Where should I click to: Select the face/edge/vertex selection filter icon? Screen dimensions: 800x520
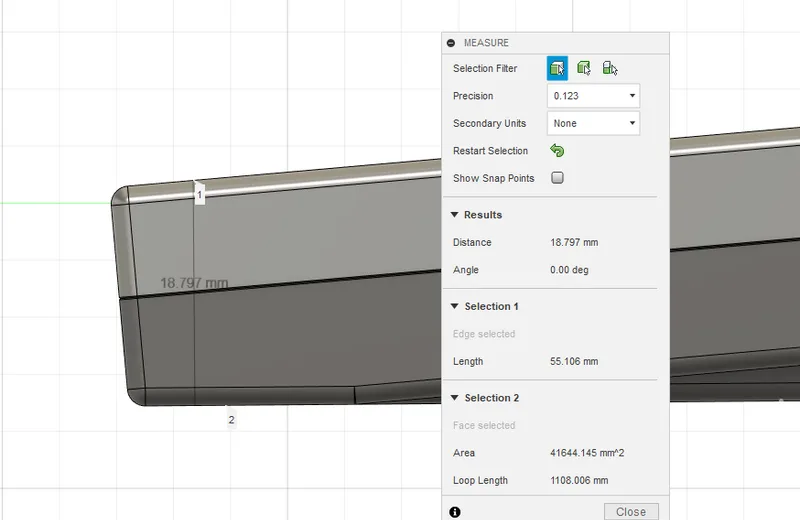point(557,68)
